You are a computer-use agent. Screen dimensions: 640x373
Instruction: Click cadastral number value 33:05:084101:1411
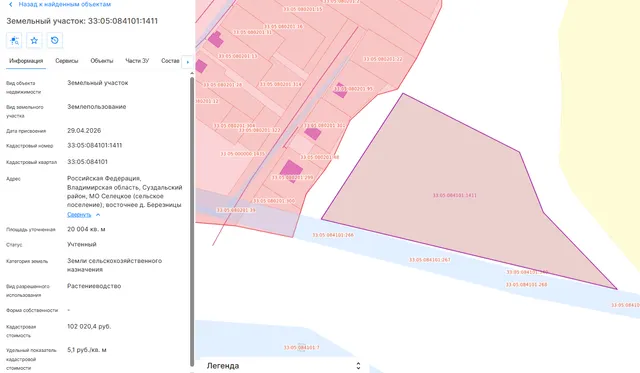pyautogui.click(x=95, y=145)
